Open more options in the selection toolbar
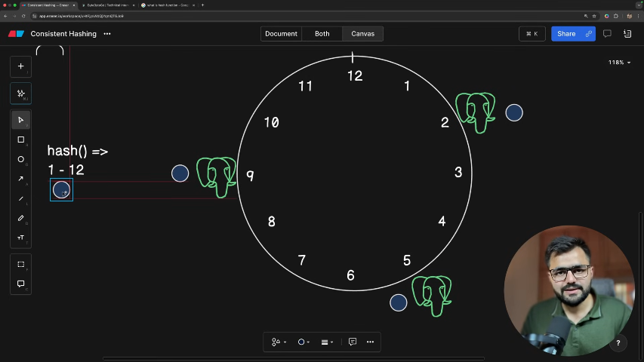The height and width of the screenshot is (362, 644). pyautogui.click(x=370, y=342)
